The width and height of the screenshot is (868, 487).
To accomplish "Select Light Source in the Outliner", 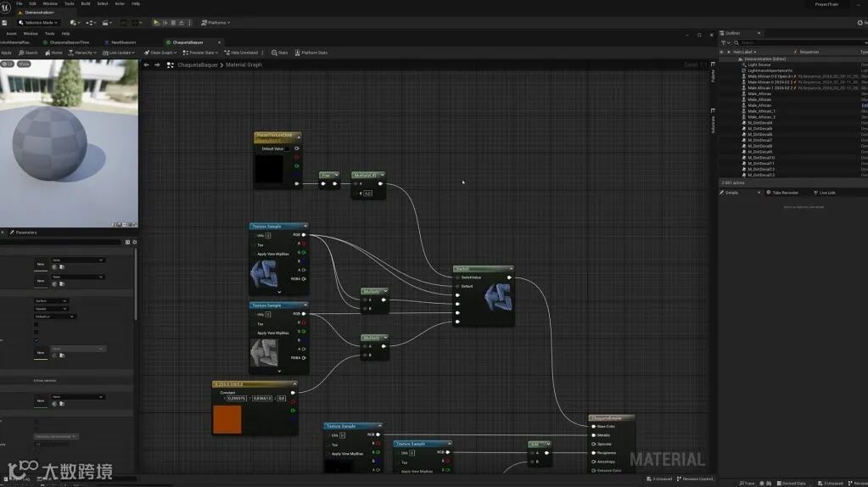I will (x=759, y=64).
